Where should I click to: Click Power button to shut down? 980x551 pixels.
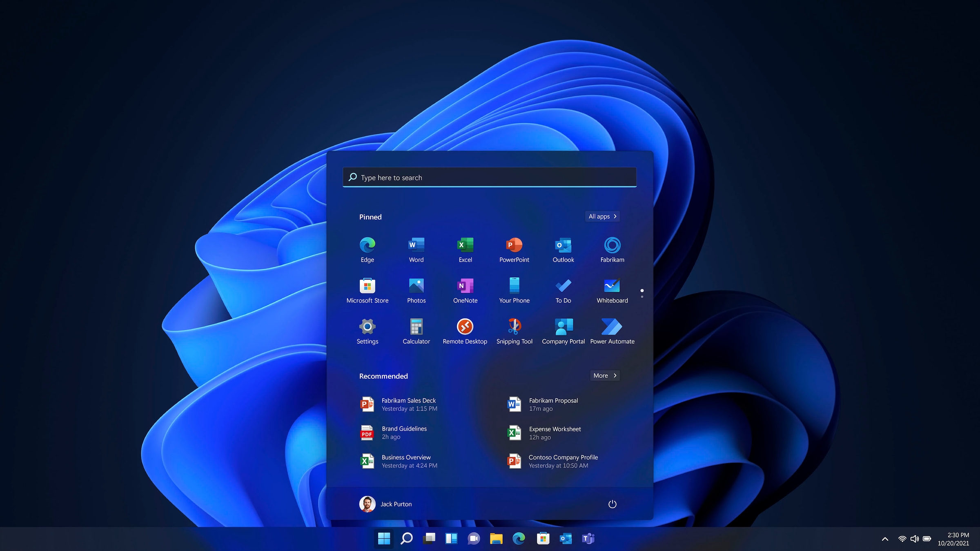[612, 504]
